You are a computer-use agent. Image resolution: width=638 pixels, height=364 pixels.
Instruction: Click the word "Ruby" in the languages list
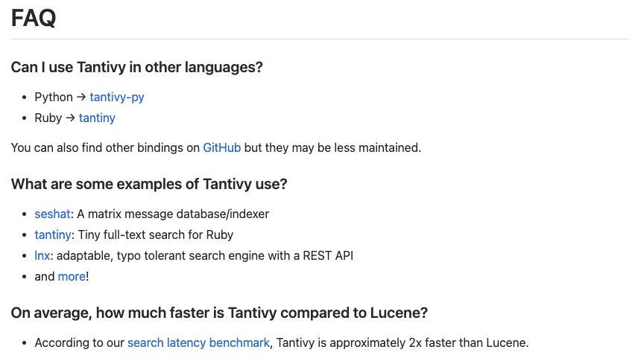pyautogui.click(x=48, y=118)
